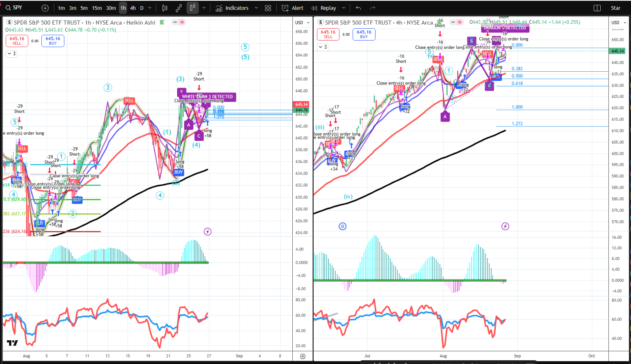Expand the Replay options dropdown
This screenshot has height=364, width=631.
point(344,8)
